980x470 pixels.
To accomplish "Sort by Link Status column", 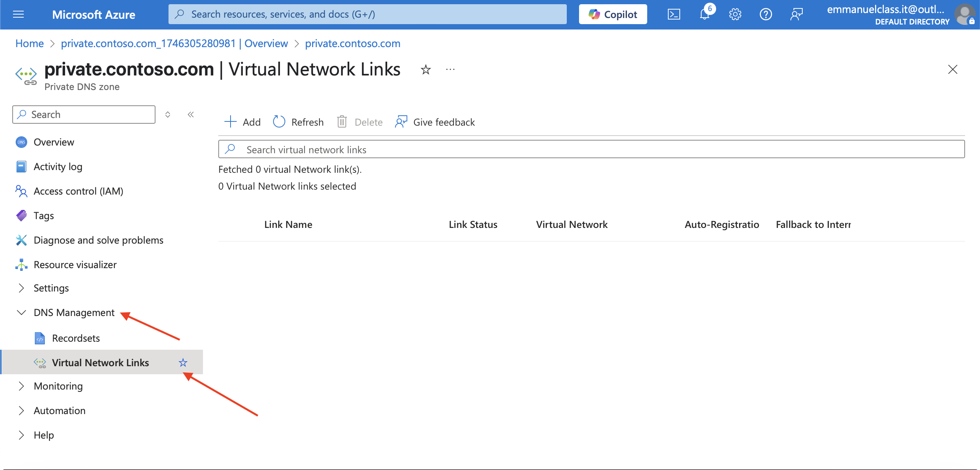I will point(473,224).
